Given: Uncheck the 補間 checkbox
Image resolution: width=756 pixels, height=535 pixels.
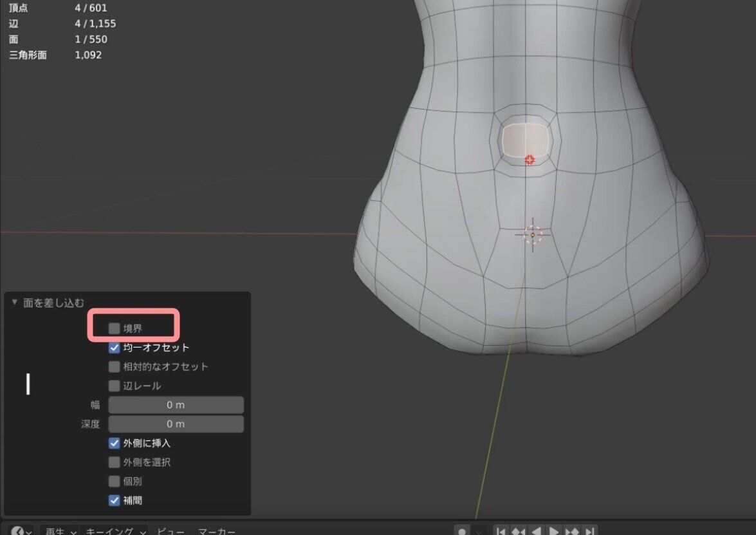Looking at the screenshot, I should [x=115, y=500].
